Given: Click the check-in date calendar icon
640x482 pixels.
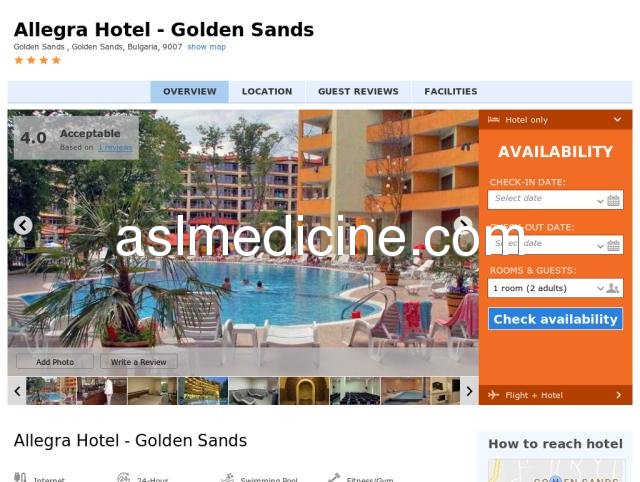Looking at the screenshot, I should tap(613, 200).
